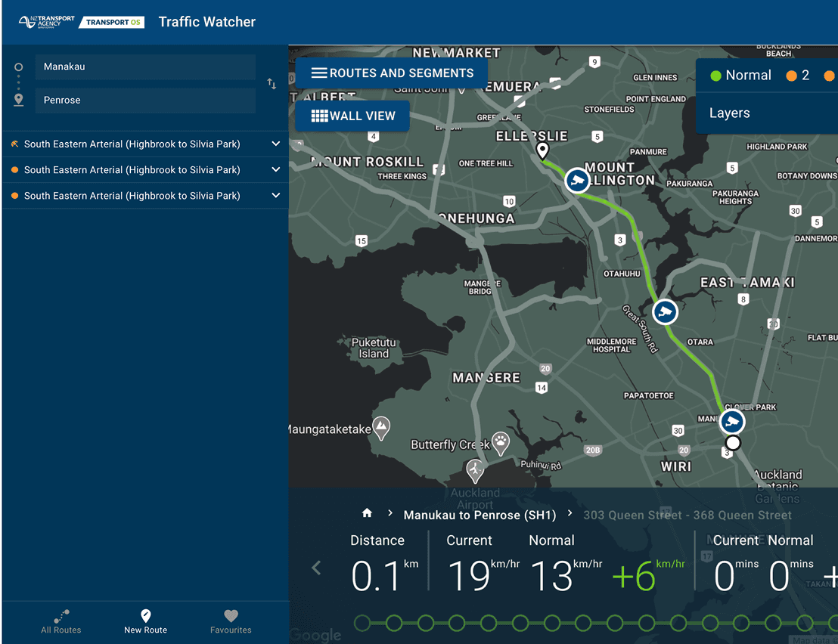Click the Traffic Watcher title
The width and height of the screenshot is (838, 644).
(206, 22)
